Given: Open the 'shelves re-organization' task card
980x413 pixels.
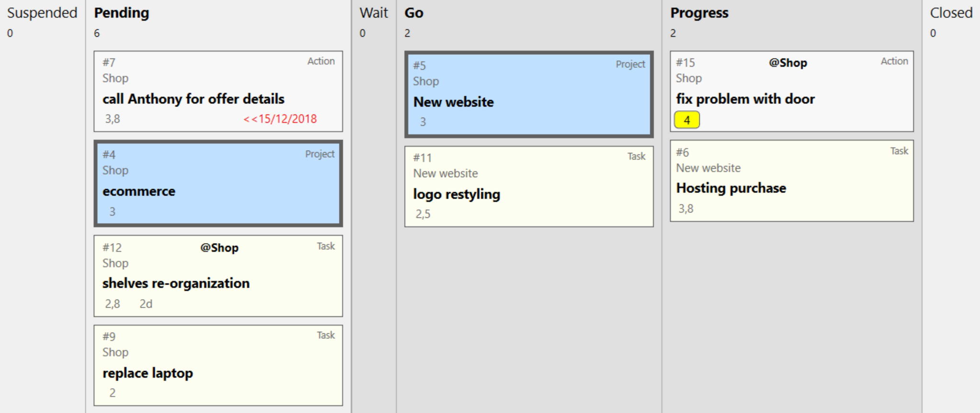Looking at the screenshot, I should pyautogui.click(x=218, y=276).
